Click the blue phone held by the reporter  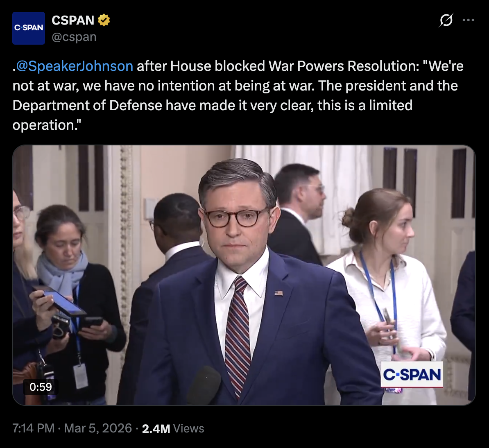pos(61,301)
